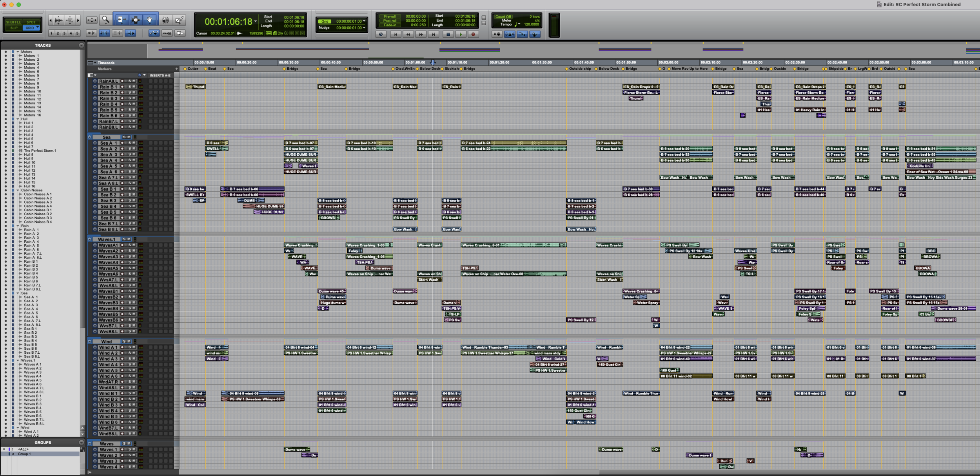The width and height of the screenshot is (980, 476).
Task: Open the Grid value dropdown
Action: pyautogui.click(x=364, y=21)
